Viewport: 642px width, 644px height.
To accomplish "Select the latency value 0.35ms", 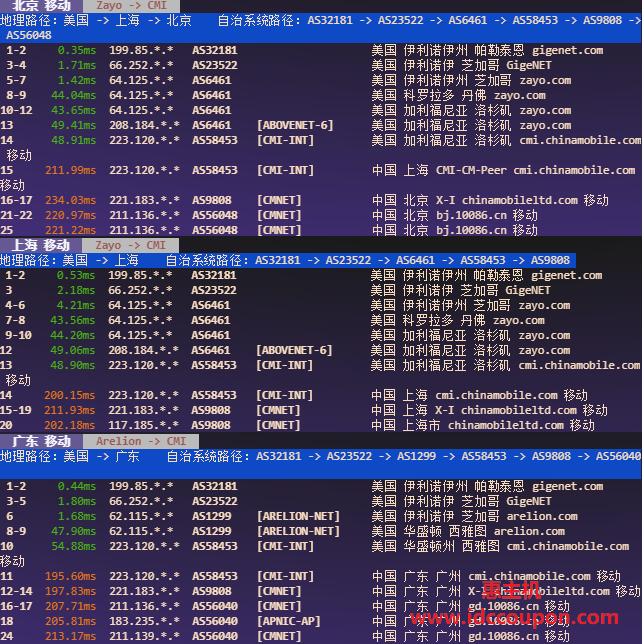I will point(77,50).
